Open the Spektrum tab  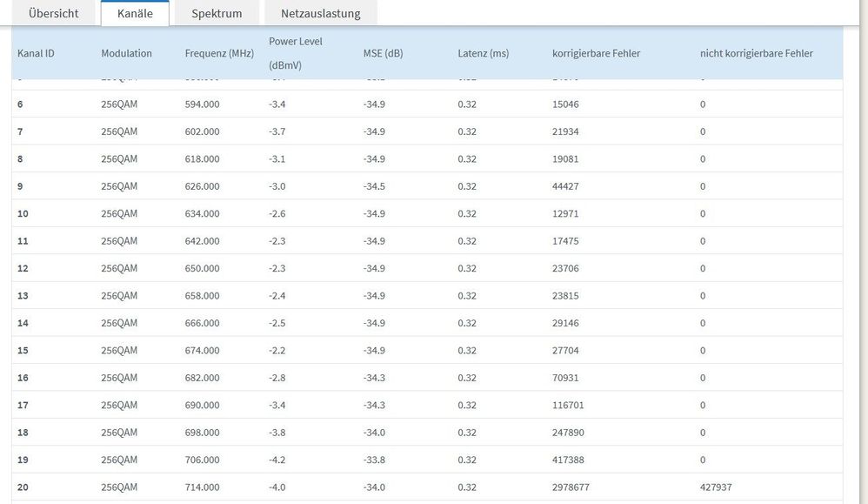(217, 13)
